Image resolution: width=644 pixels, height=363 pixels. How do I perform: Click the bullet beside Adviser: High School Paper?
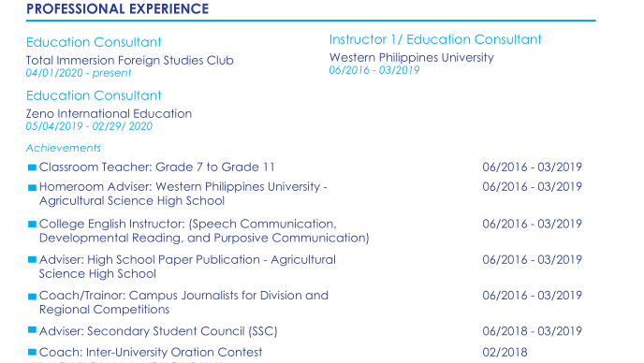32,259
